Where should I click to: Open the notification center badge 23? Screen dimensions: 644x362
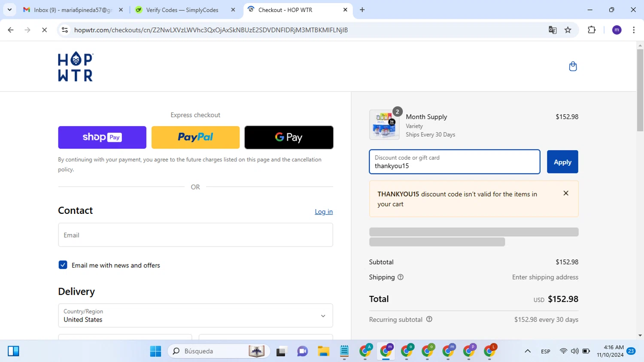[631, 351]
